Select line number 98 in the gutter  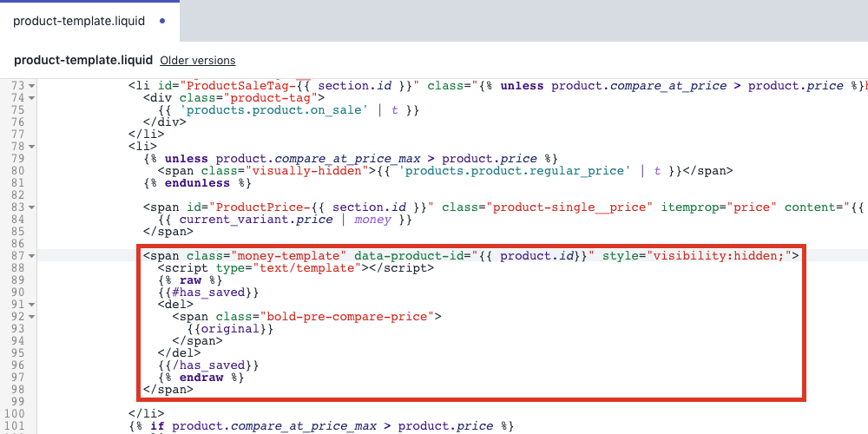pyautogui.click(x=17, y=390)
